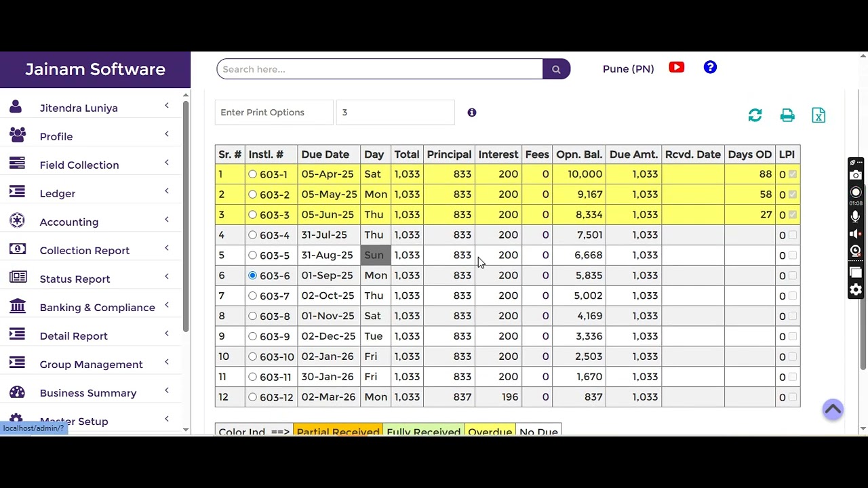Click the recorder's round record button
This screenshot has width=868, height=488.
(x=856, y=192)
